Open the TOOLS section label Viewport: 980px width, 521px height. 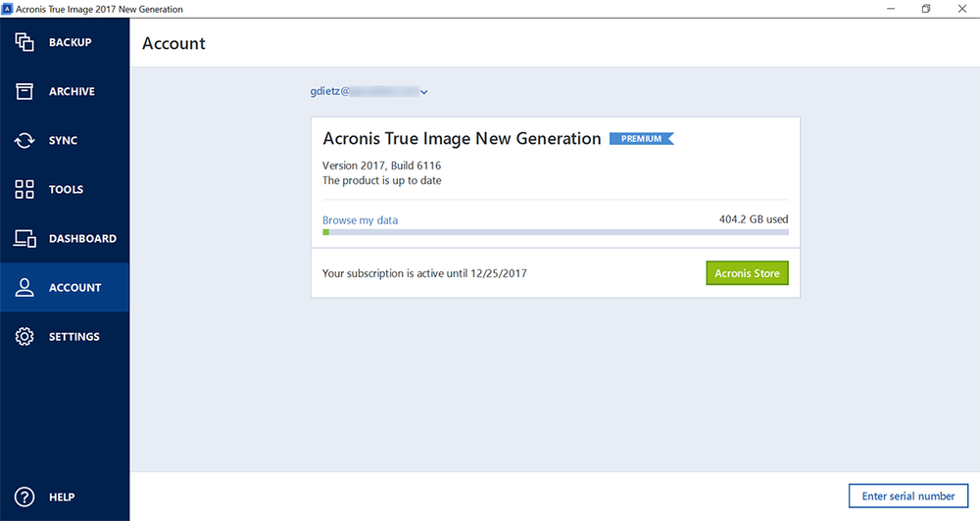pos(66,189)
